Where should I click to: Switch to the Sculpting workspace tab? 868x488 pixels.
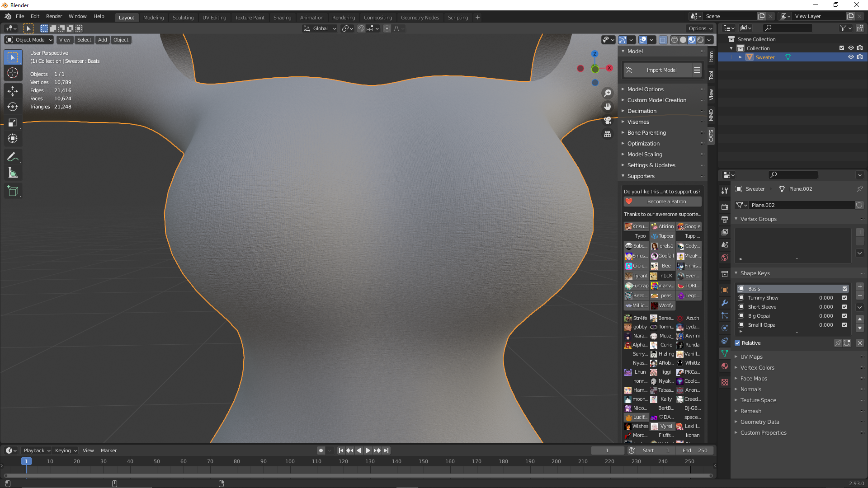coord(183,17)
